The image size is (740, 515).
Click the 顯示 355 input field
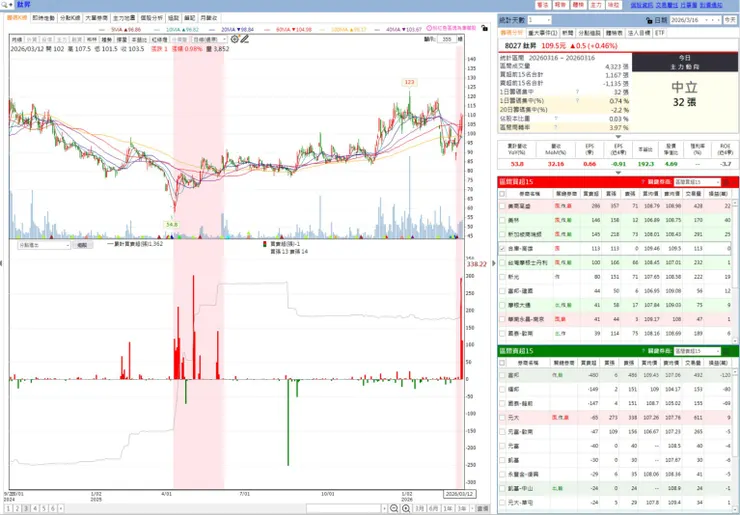click(446, 40)
